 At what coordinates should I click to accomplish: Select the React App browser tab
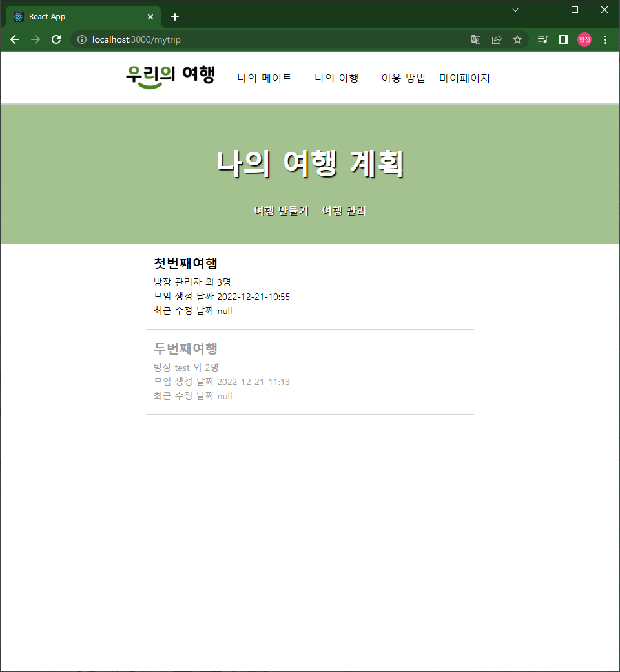tap(83, 17)
